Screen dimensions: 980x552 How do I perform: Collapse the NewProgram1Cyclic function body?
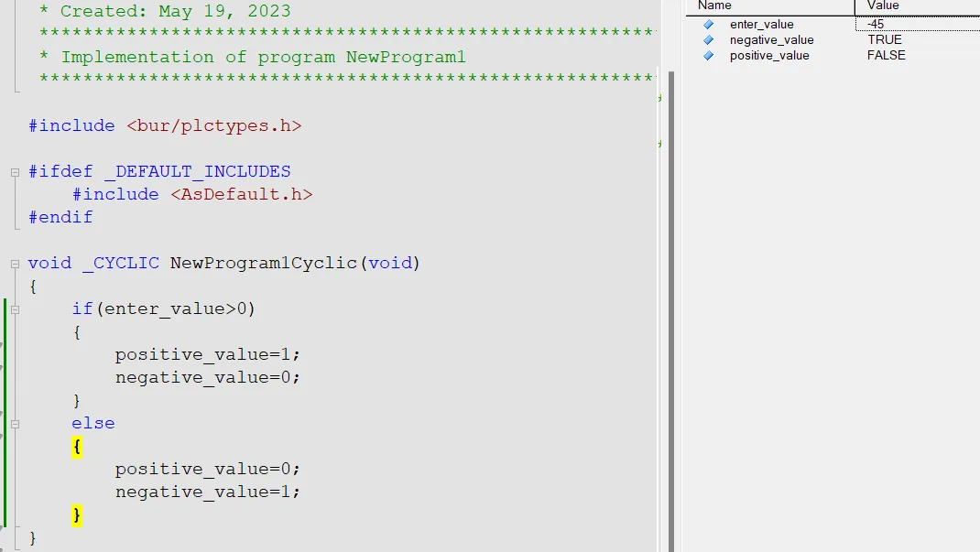pyautogui.click(x=14, y=263)
